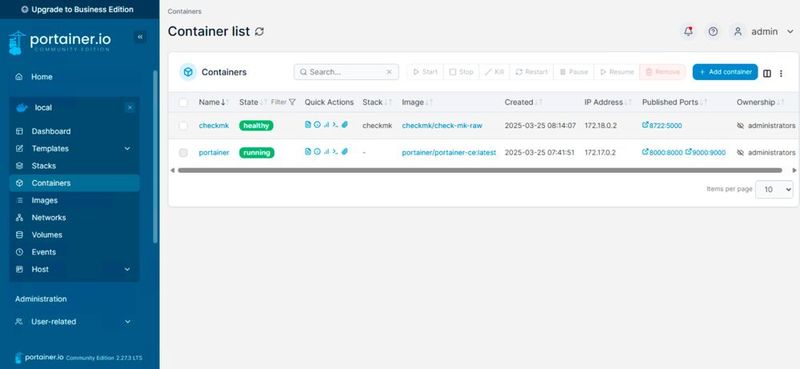Image resolution: width=800 pixels, height=369 pixels.
Task: Open stats quick action for portainer
Action: pos(326,152)
